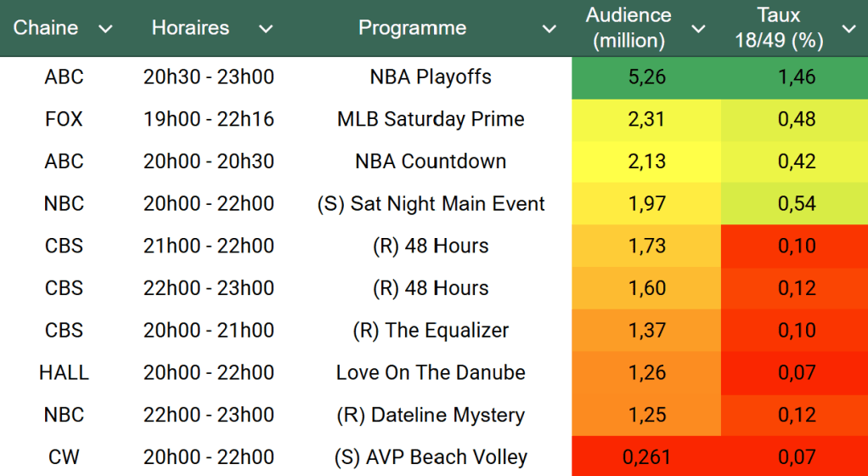Viewport: 868px width, 476px height.
Task: Click the Programme column header label
Action: (412, 28)
